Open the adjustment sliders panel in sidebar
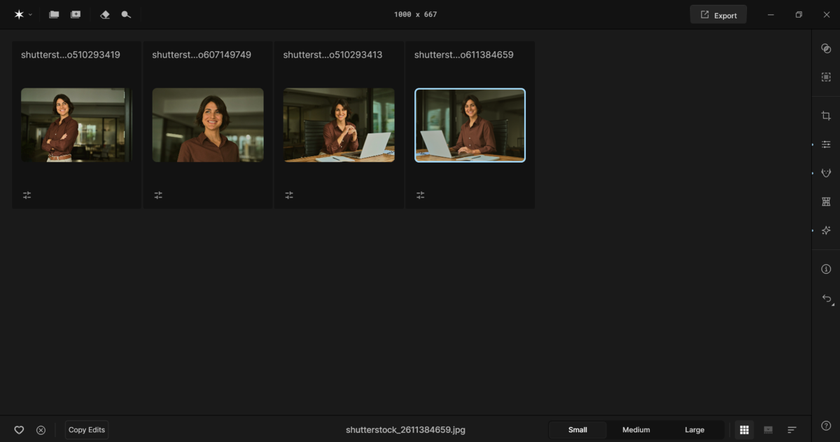Viewport: 840px width, 442px height. click(826, 145)
